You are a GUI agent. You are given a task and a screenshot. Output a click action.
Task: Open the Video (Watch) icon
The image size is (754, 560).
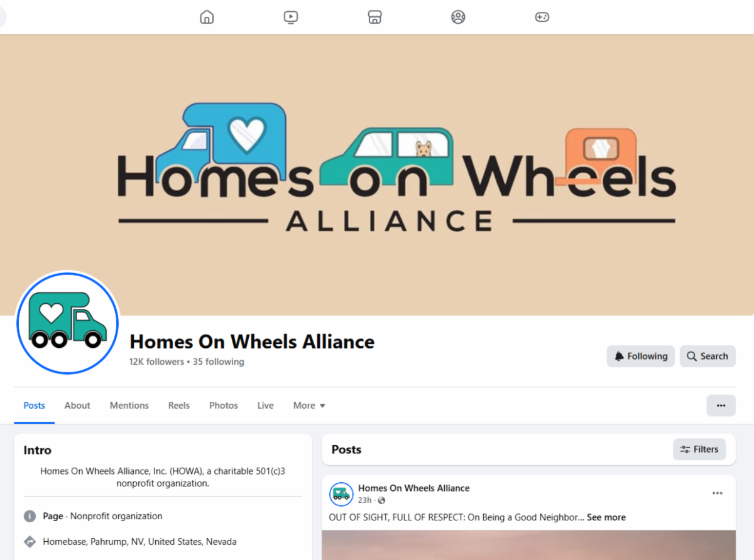pos(290,17)
